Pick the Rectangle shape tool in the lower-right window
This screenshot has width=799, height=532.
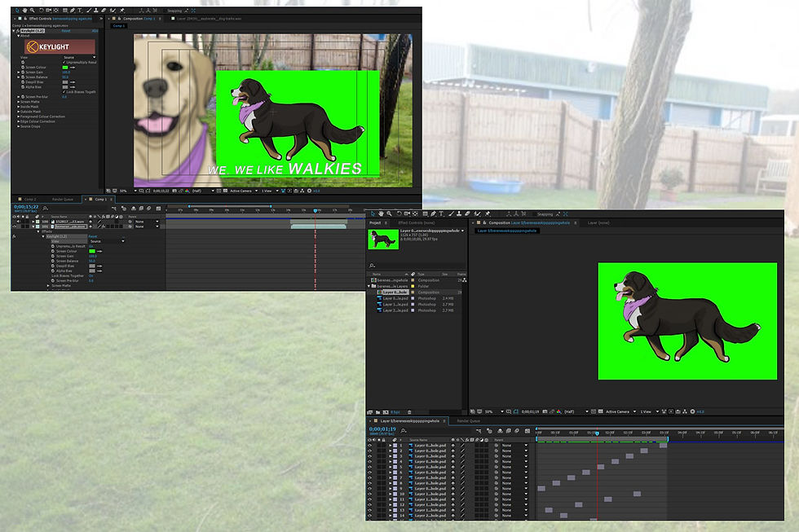pyautogui.click(x=426, y=213)
